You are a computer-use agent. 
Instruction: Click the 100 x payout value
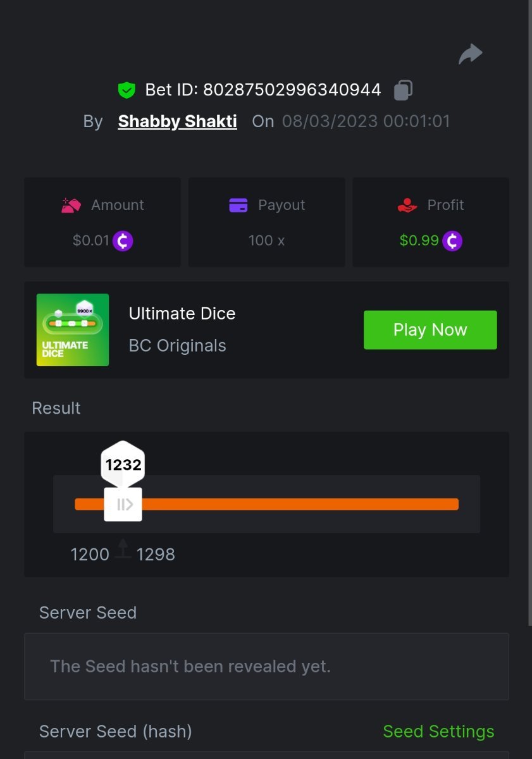tap(266, 240)
